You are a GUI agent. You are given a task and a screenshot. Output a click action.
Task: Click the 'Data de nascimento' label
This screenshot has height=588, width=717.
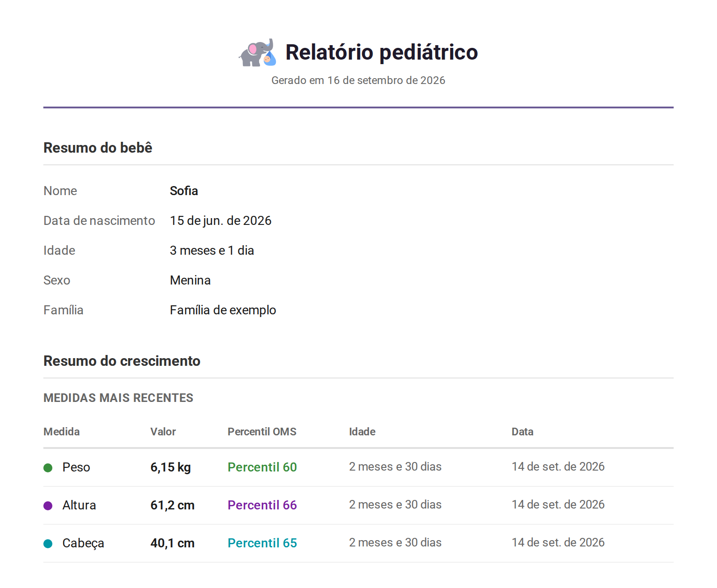pyautogui.click(x=99, y=221)
